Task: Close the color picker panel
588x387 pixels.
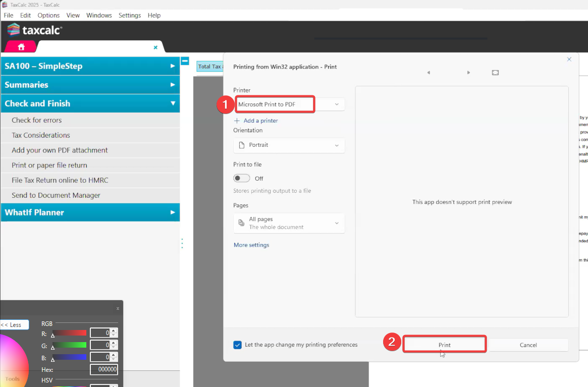Action: (118, 309)
